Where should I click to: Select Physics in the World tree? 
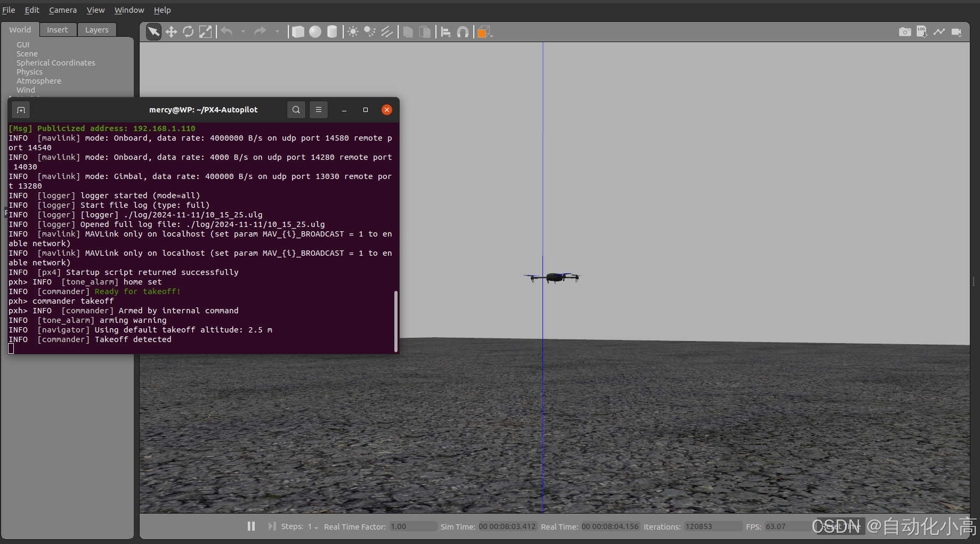point(29,72)
